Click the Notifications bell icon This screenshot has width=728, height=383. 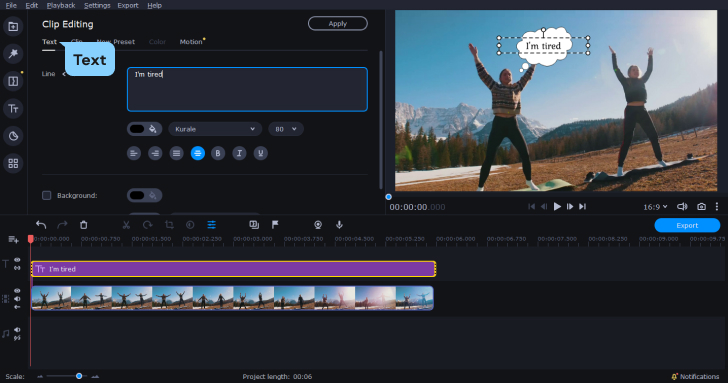[x=674, y=377]
